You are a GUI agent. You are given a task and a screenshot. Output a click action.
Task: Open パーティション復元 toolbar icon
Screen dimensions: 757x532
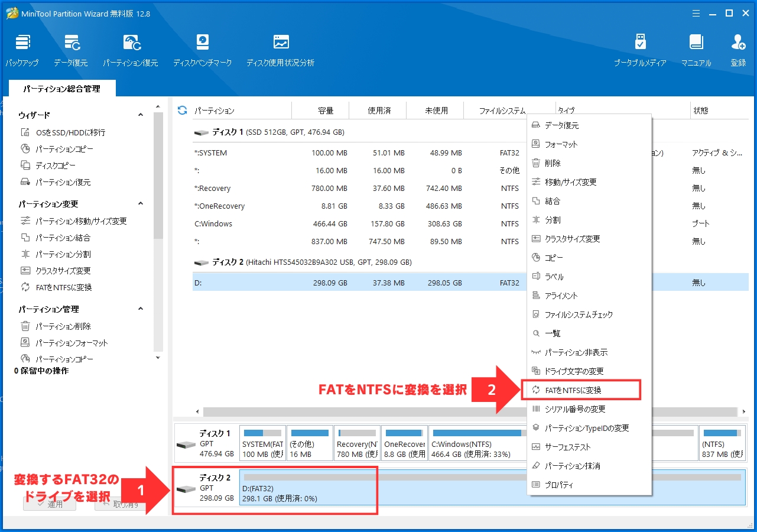click(131, 50)
